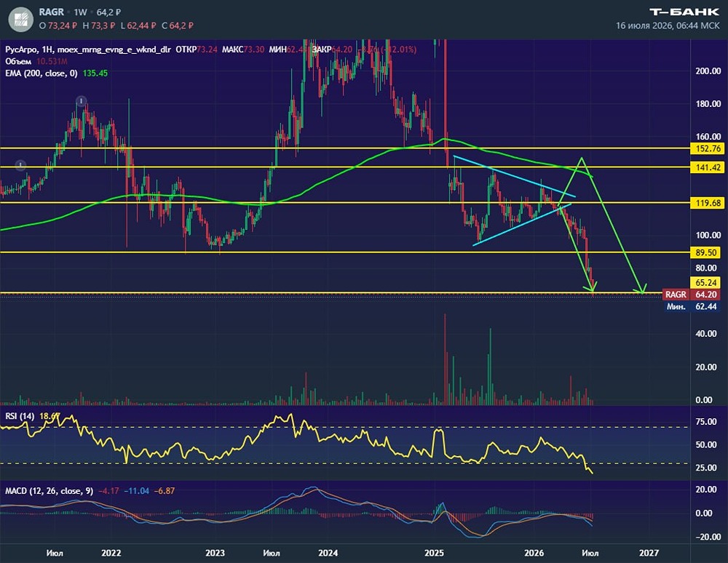Click the РусАгро symbol legend title

pyautogui.click(x=21, y=49)
